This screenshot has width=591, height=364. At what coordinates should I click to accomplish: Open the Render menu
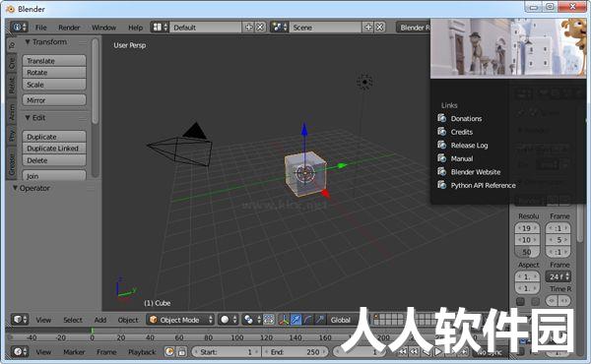click(x=69, y=28)
